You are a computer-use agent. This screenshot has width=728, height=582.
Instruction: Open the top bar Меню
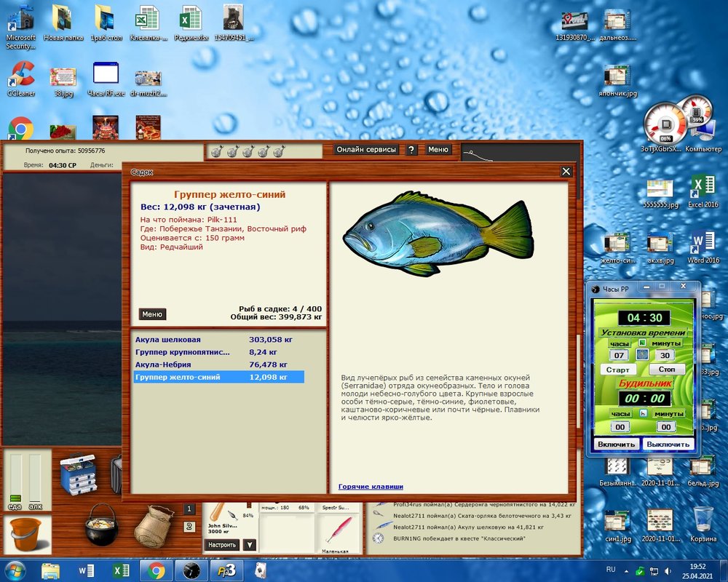coord(438,149)
